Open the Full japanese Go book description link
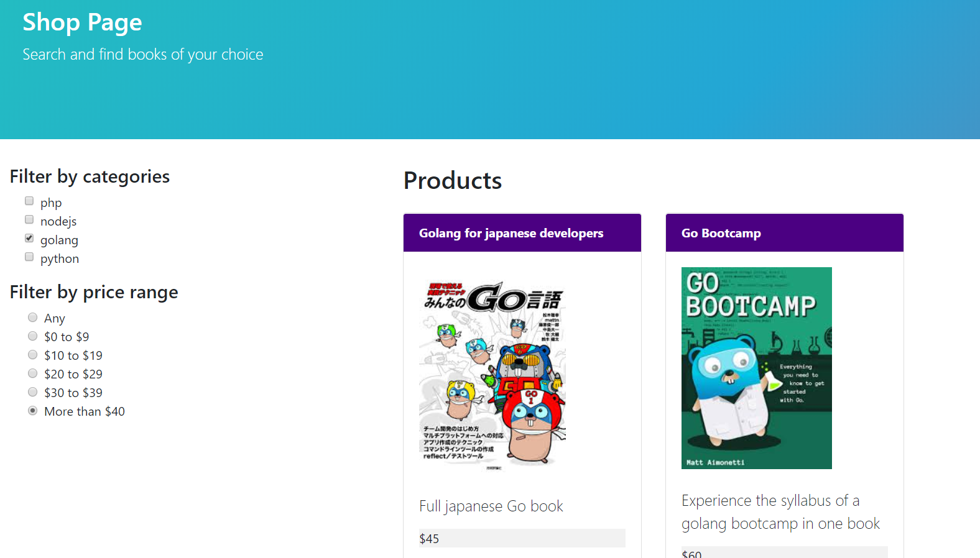Image resolution: width=980 pixels, height=558 pixels. (x=491, y=506)
